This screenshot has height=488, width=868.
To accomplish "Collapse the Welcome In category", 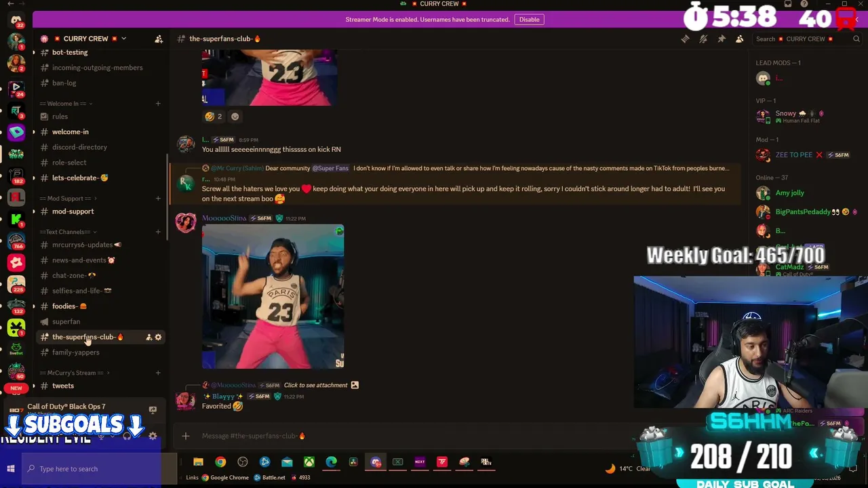I will tap(66, 104).
